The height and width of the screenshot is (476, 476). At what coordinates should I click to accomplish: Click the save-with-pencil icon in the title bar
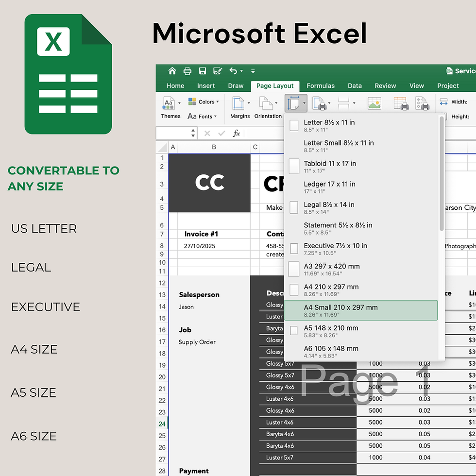click(x=218, y=71)
